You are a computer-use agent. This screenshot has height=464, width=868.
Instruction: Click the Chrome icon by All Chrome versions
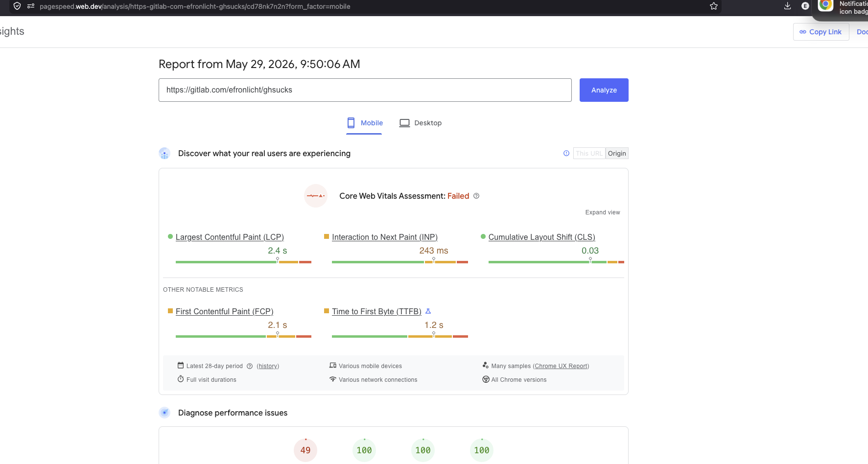[486, 379]
